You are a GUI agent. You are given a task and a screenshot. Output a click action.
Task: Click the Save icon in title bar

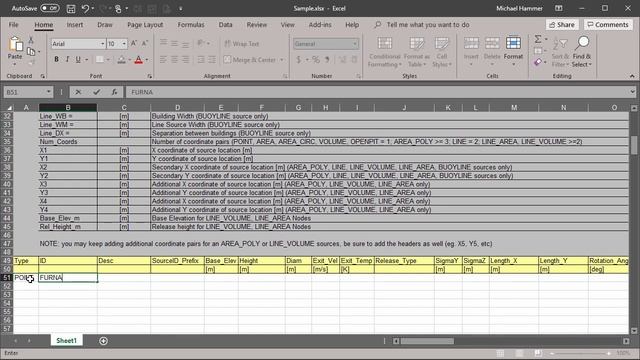point(71,8)
